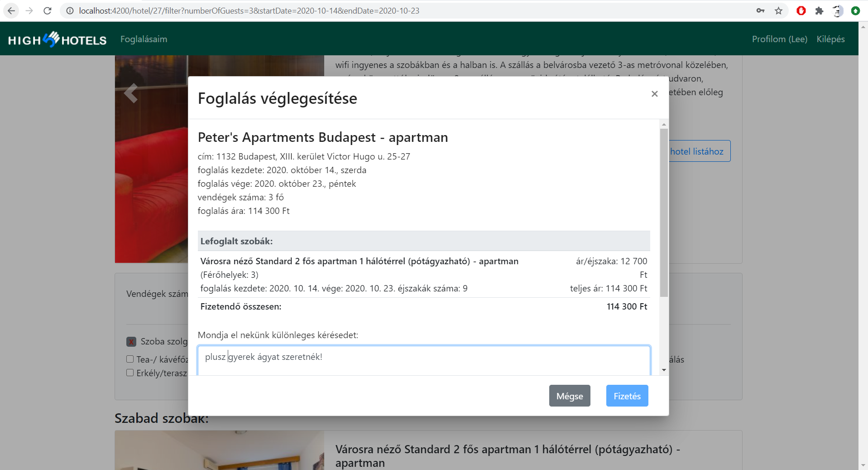This screenshot has width=868, height=470.
Task: Click the Városra néző Standard room title below dialog
Action: pyautogui.click(x=508, y=456)
